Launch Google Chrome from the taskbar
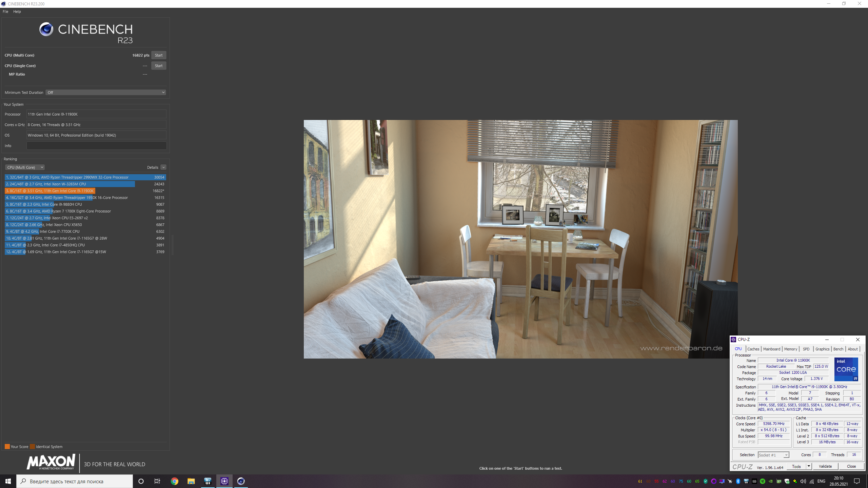 pos(174,481)
